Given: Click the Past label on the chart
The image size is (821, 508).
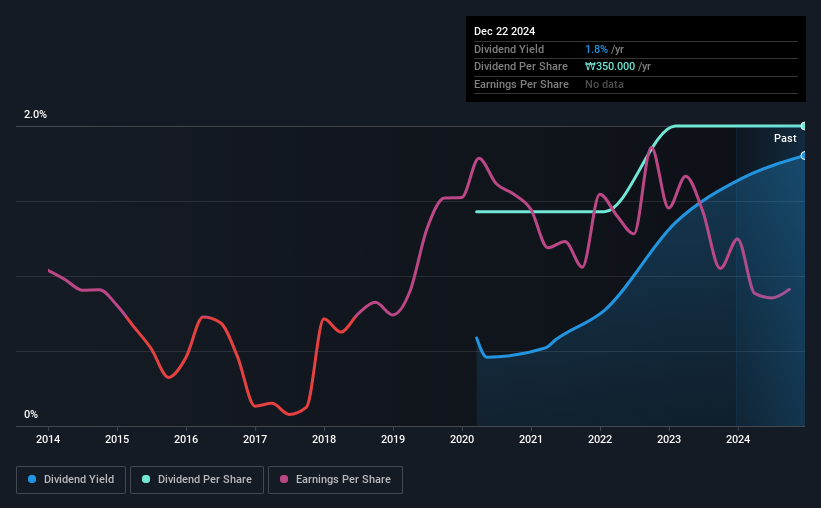Looking at the screenshot, I should click(x=785, y=138).
